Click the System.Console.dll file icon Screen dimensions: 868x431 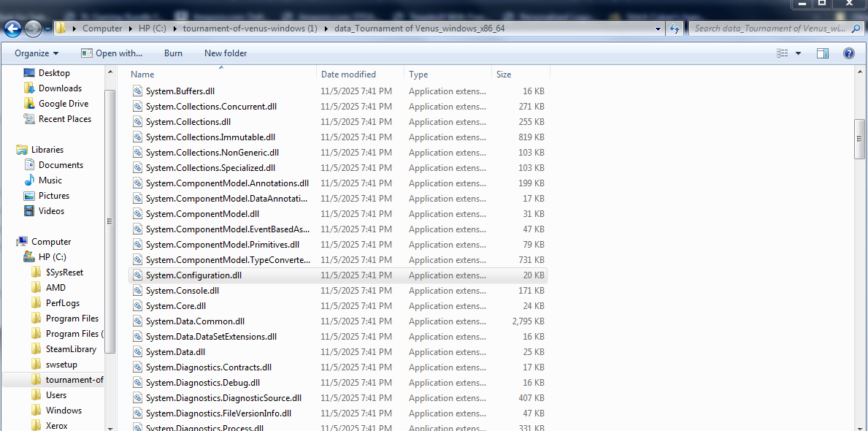pos(138,290)
